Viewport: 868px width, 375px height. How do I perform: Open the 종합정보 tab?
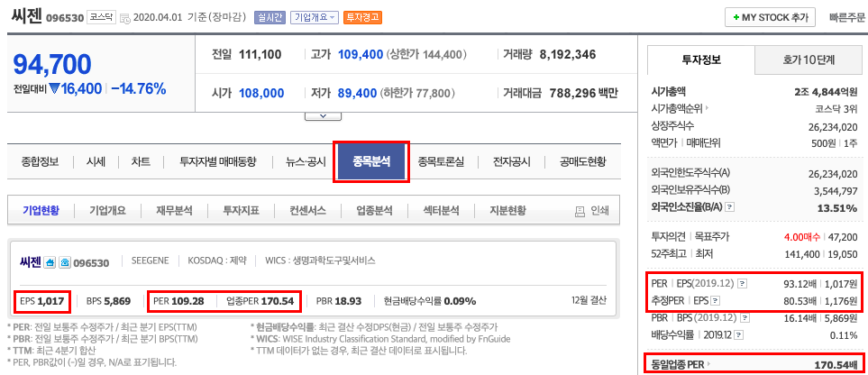tap(40, 161)
